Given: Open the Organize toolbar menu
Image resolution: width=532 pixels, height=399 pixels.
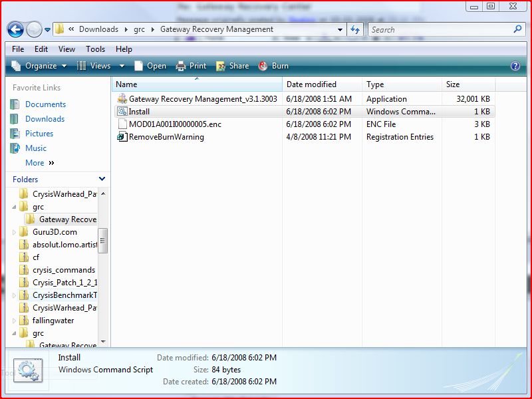Looking at the screenshot, I should [x=39, y=66].
